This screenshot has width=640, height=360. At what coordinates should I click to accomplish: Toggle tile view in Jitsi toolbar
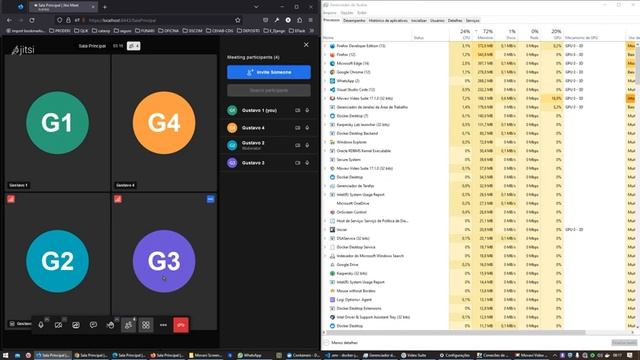[146, 325]
